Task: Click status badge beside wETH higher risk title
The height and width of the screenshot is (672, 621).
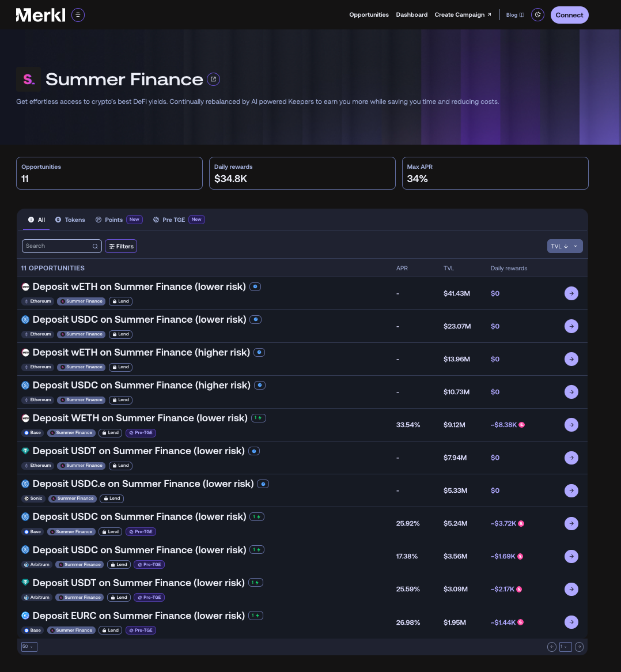Action: click(x=259, y=352)
